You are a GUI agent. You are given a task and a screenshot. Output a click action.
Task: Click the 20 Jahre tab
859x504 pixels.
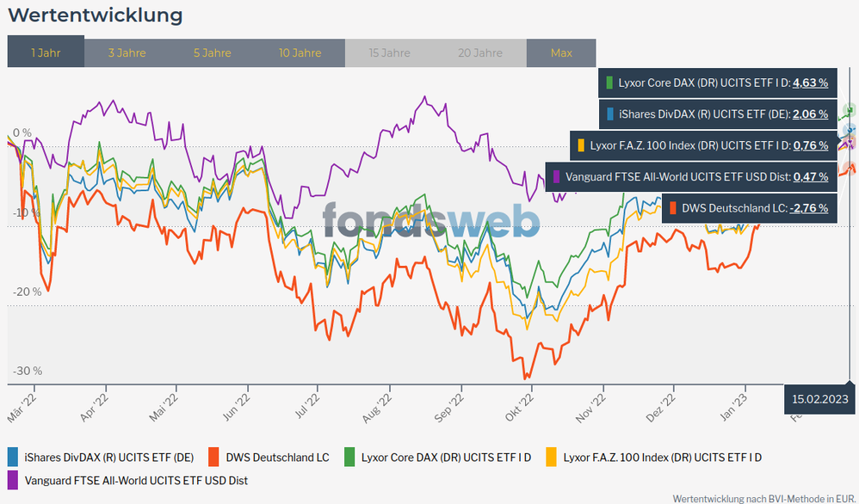point(480,52)
